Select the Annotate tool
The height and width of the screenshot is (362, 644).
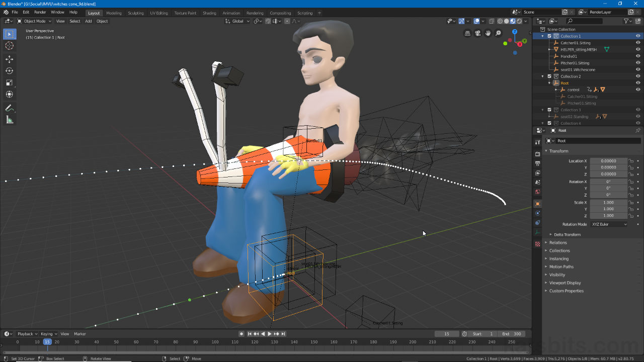click(x=9, y=108)
